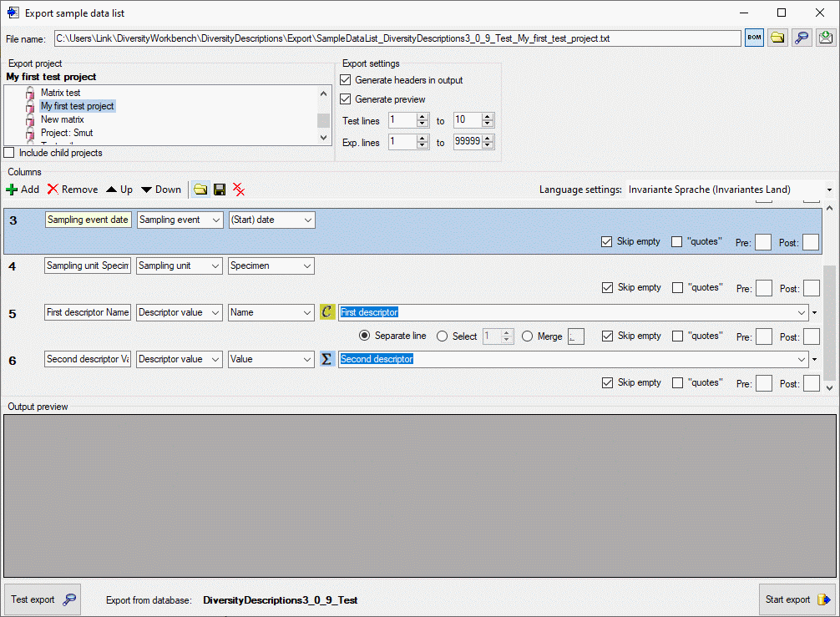Click the Merge separator field in row 5
840x617 pixels.
[x=576, y=336]
